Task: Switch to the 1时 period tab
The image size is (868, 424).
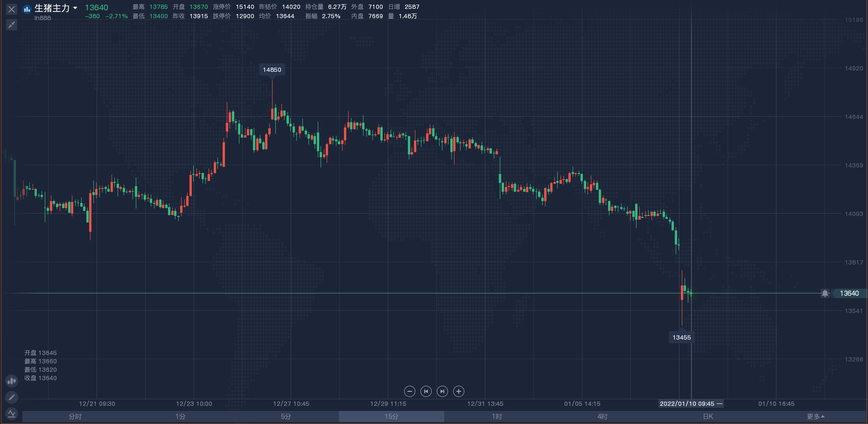Action: point(497,417)
